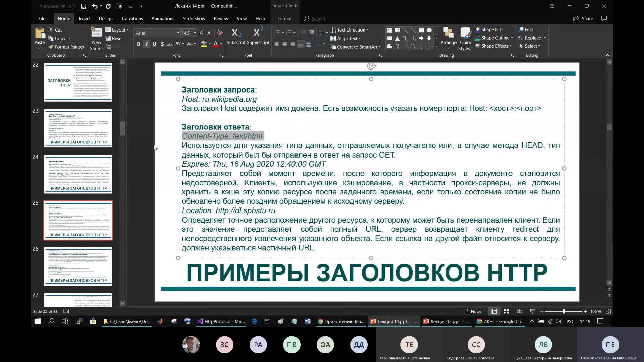Expand the Layout dropdown
The height and width of the screenshot is (362, 644).
117,30
